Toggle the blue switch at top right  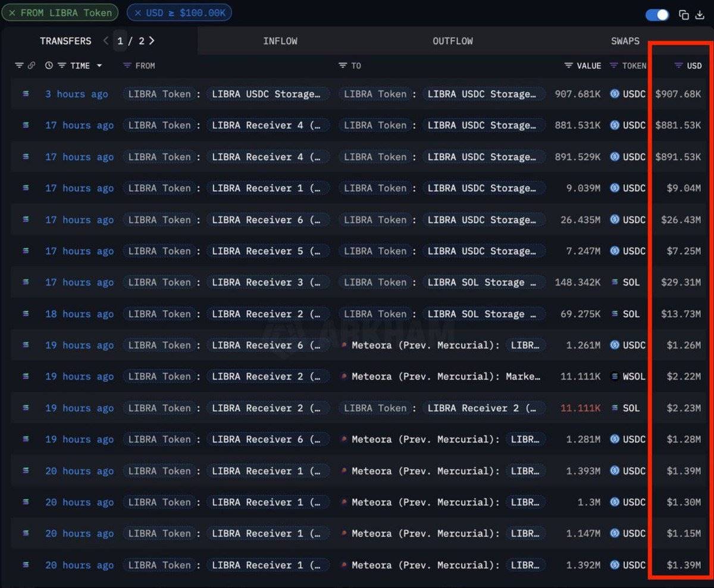click(657, 15)
